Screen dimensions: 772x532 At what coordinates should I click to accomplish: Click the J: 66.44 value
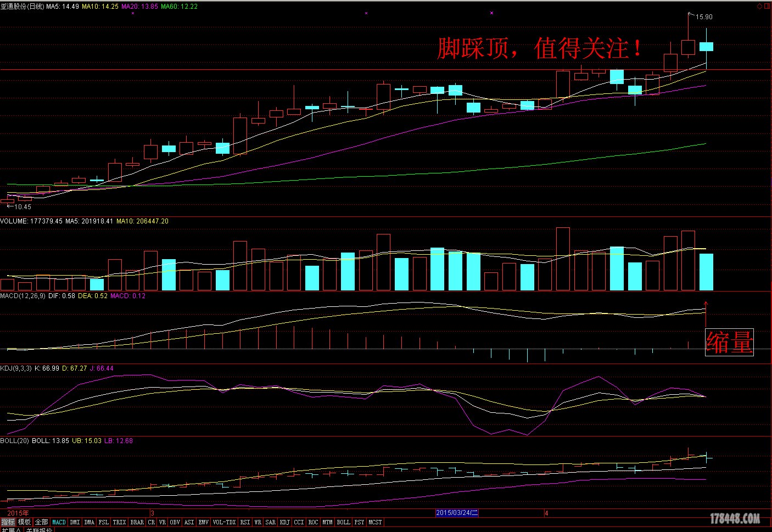tap(101, 368)
